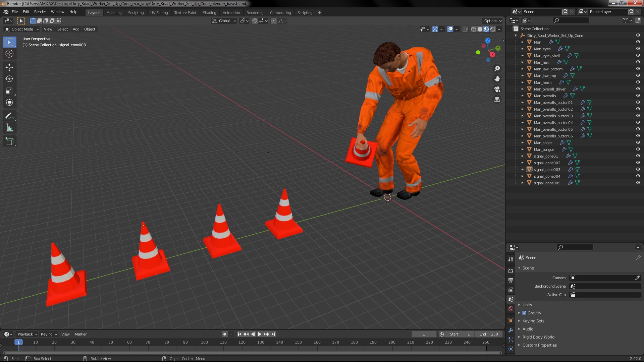The height and width of the screenshot is (362, 644).
Task: Switch to the UV Editing workspace tab
Action: click(159, 13)
